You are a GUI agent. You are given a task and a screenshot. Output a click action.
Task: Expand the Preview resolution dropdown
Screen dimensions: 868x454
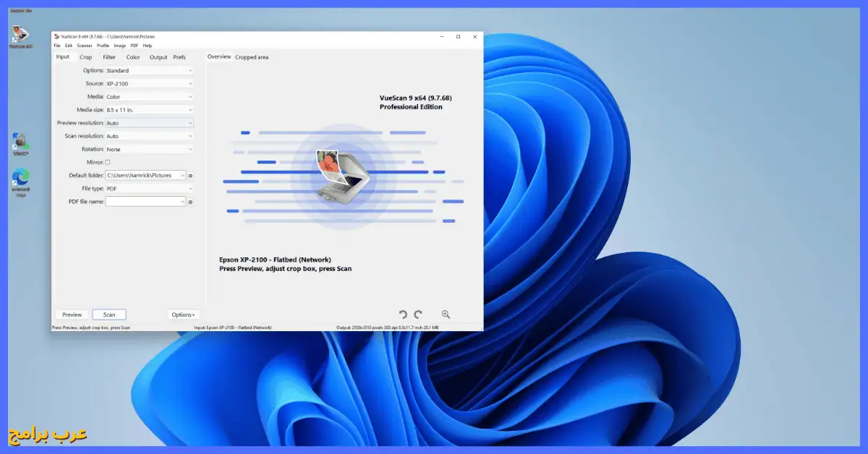click(150, 123)
